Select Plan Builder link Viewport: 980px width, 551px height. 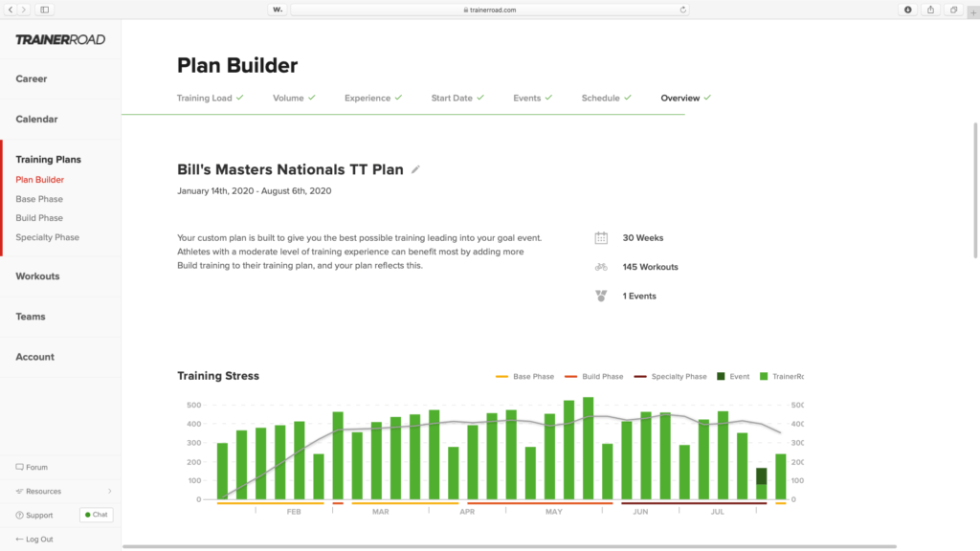(x=40, y=179)
